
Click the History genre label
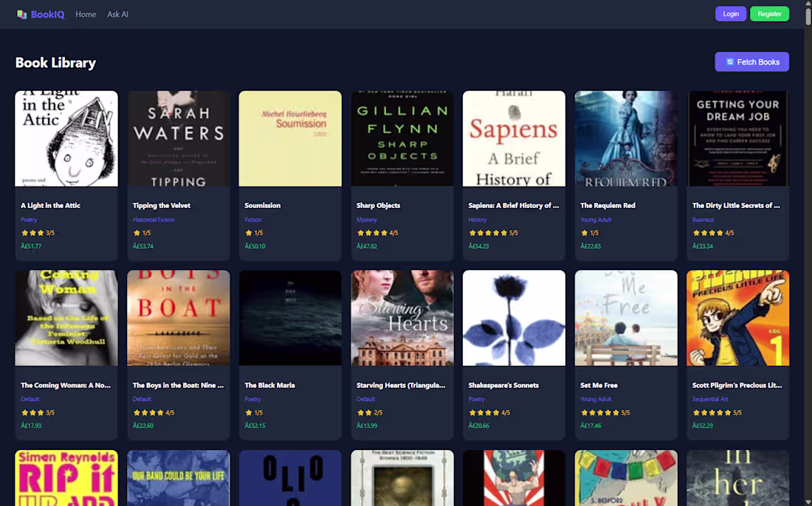click(x=478, y=220)
